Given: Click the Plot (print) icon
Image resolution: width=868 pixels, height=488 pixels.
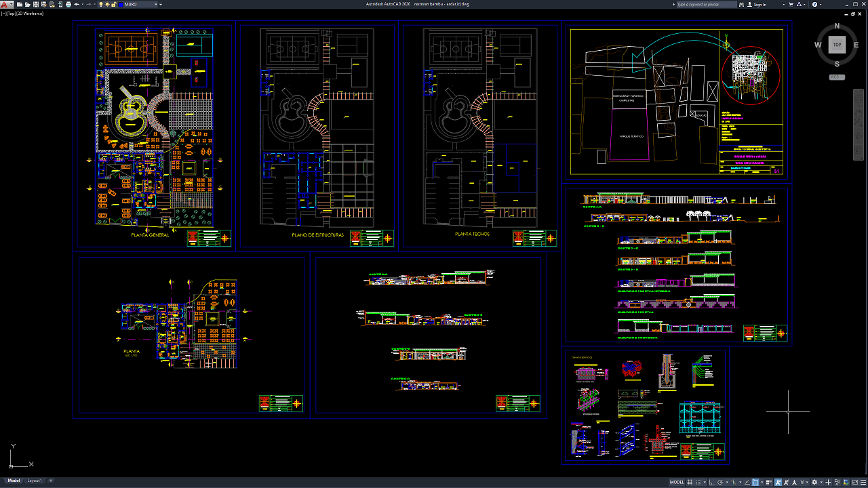Looking at the screenshot, I should tap(68, 4).
